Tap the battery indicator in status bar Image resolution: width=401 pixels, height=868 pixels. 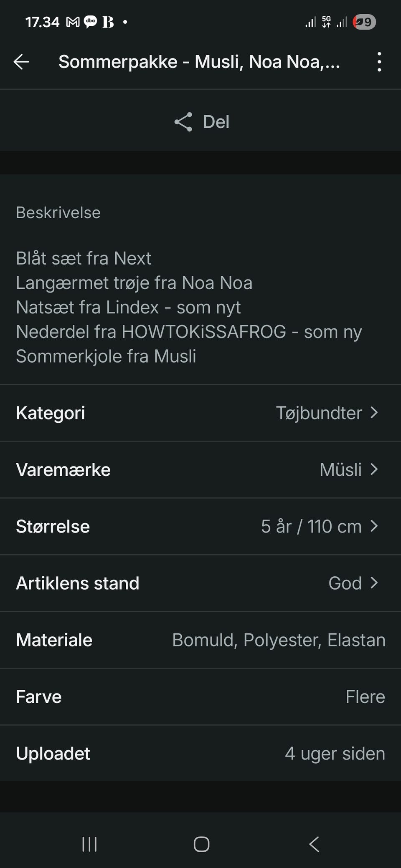[364, 22]
